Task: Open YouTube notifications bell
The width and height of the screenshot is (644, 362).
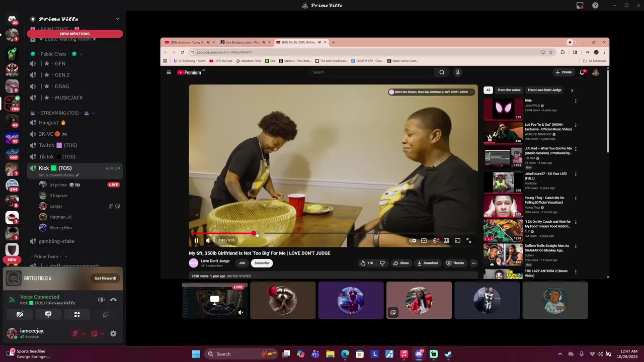Action: tap(582, 72)
